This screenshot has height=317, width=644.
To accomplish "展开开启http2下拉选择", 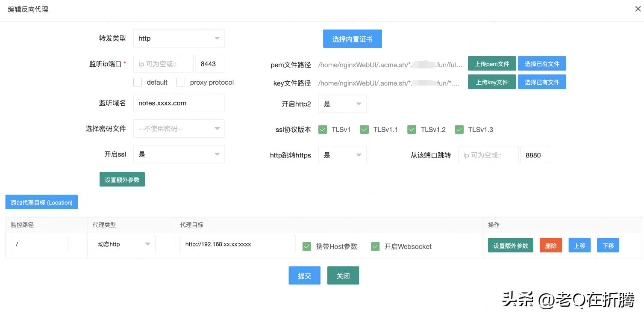I will [x=342, y=104].
